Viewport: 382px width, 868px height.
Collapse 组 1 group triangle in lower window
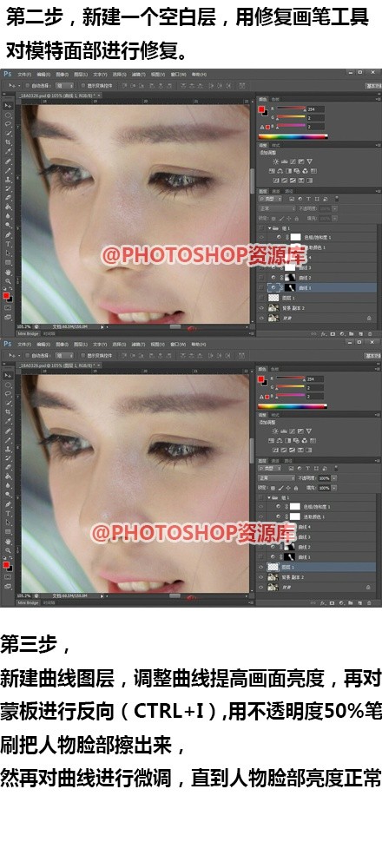click(268, 497)
